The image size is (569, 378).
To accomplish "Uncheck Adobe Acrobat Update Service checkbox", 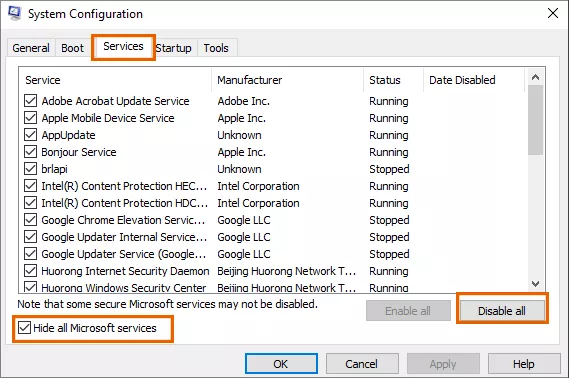I will tap(30, 101).
